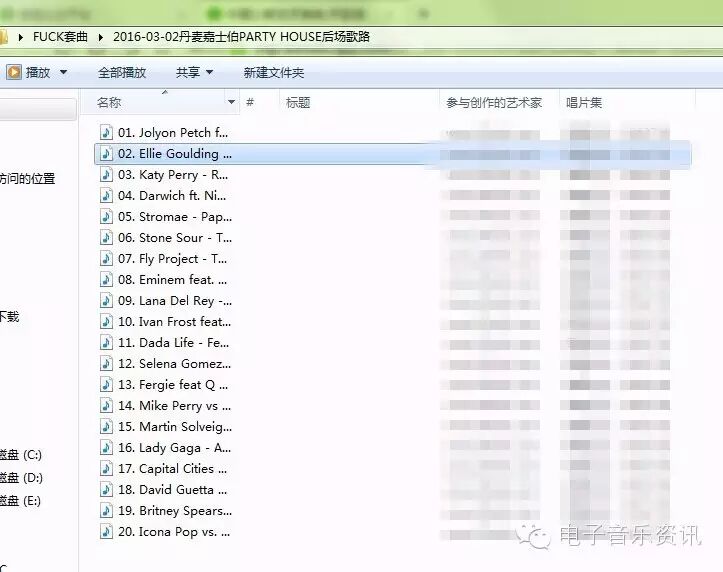Click the music file icon for 05. Stromae
Image resolution: width=723 pixels, height=572 pixels.
coord(107,217)
